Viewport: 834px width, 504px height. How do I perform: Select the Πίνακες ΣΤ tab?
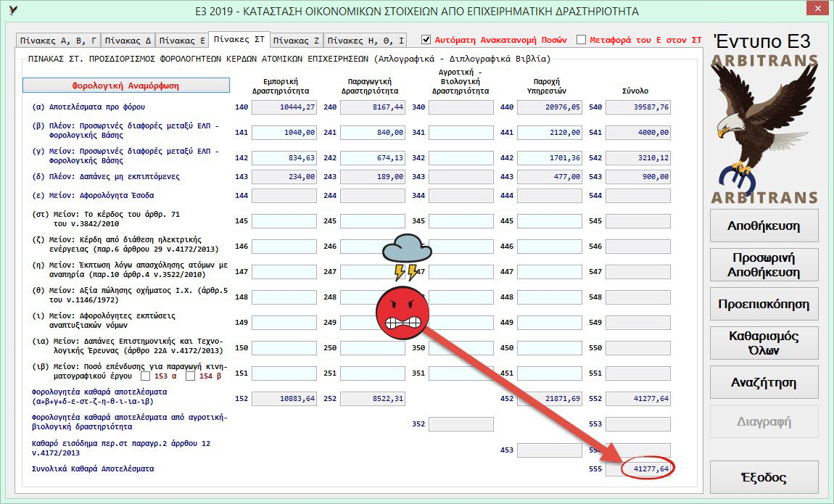point(239,39)
